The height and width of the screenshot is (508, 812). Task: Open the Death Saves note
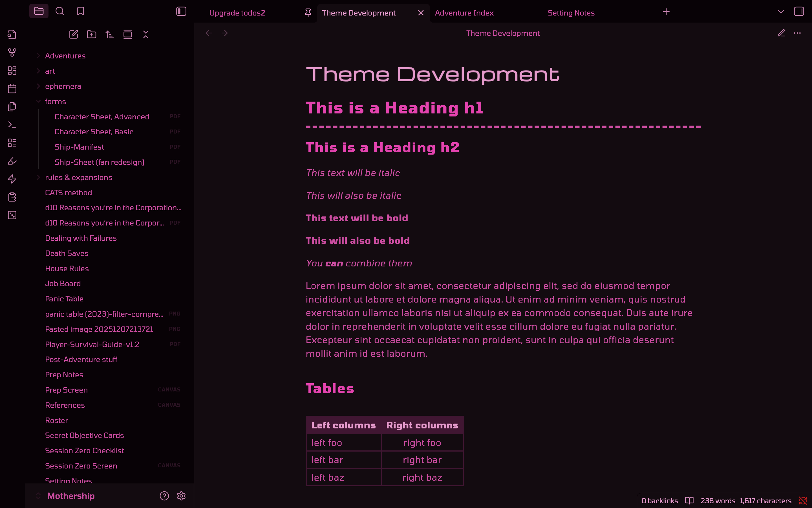pos(67,253)
